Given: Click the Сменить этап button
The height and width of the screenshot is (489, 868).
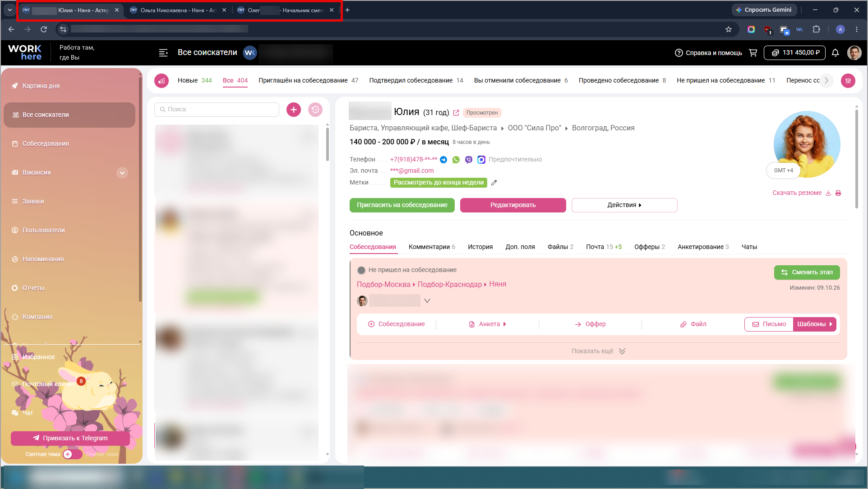Looking at the screenshot, I should click(x=807, y=272).
